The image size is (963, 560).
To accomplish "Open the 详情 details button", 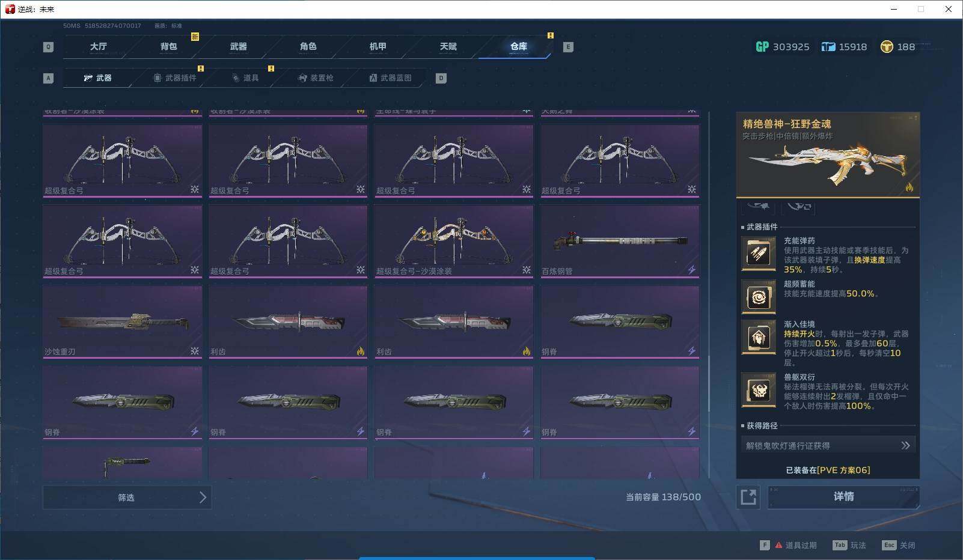I will coord(843,497).
